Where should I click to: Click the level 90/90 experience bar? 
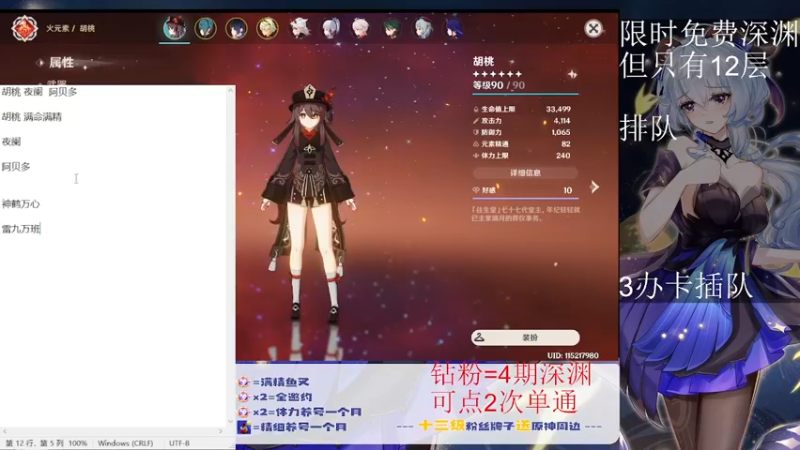tap(525, 94)
